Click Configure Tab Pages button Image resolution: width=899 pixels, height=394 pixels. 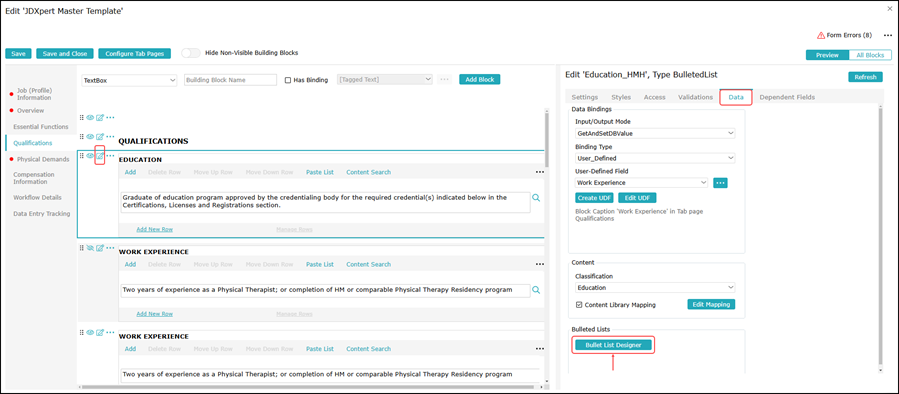point(135,53)
